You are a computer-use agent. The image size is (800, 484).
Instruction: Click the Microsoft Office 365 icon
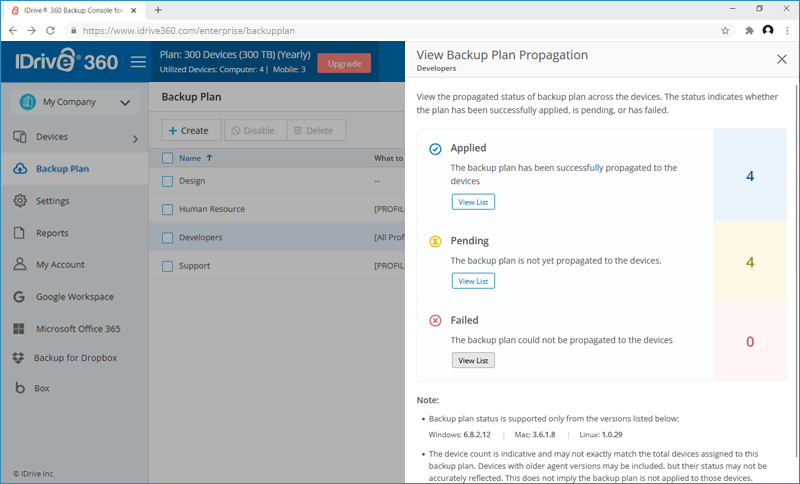pos(20,329)
